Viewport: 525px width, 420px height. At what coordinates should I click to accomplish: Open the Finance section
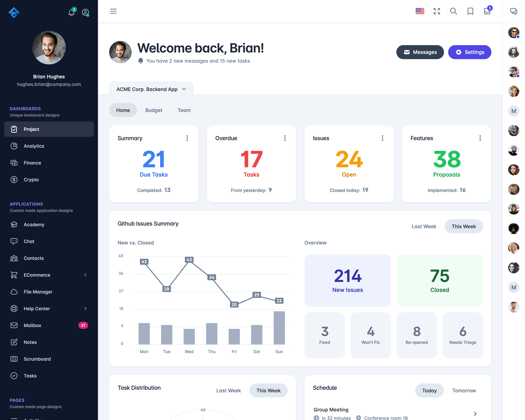point(32,162)
